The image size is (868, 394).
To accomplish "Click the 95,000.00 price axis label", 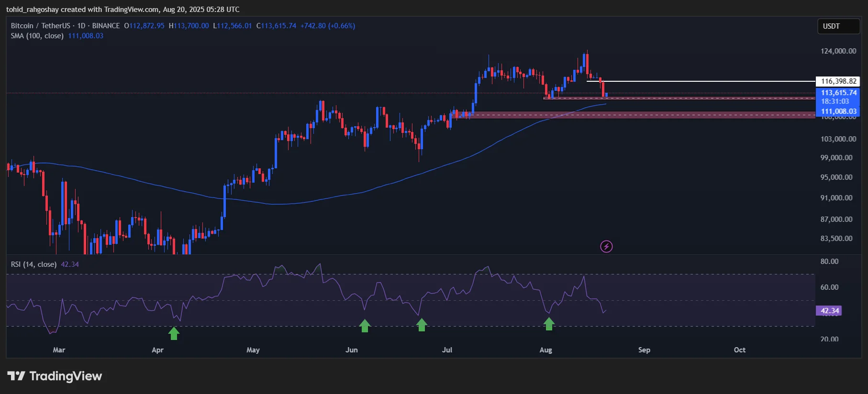I will 836,177.
